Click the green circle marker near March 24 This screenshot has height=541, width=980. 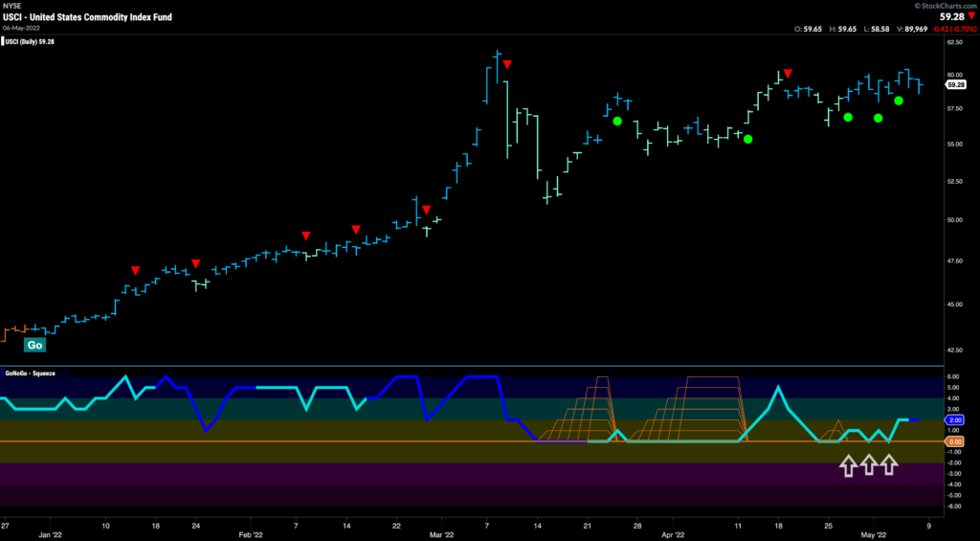coord(617,121)
